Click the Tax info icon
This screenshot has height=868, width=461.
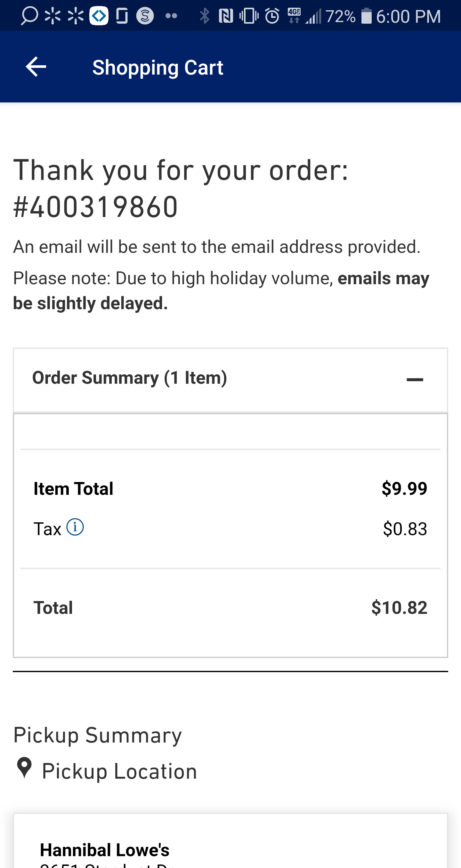75,527
